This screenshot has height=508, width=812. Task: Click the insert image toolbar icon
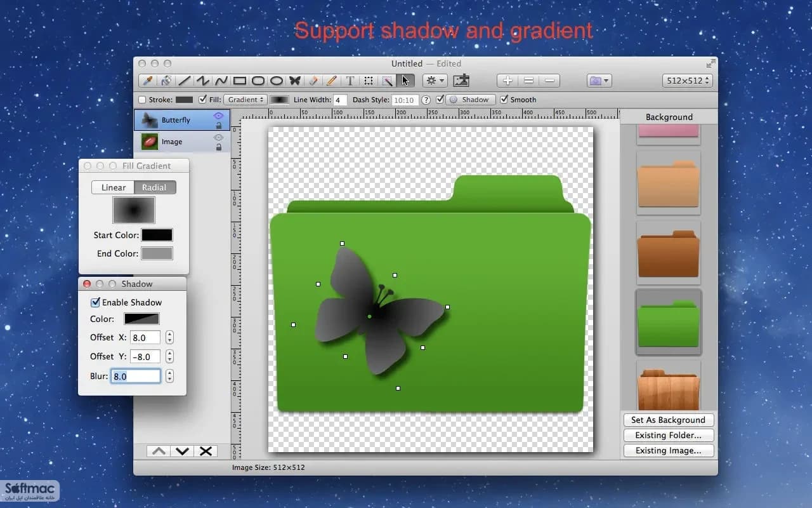pos(461,81)
